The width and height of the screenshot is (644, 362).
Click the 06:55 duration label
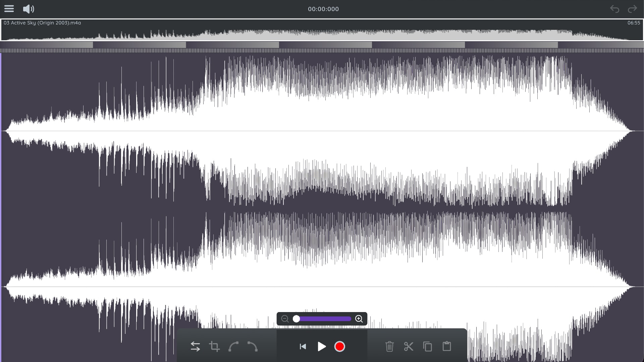click(x=634, y=23)
